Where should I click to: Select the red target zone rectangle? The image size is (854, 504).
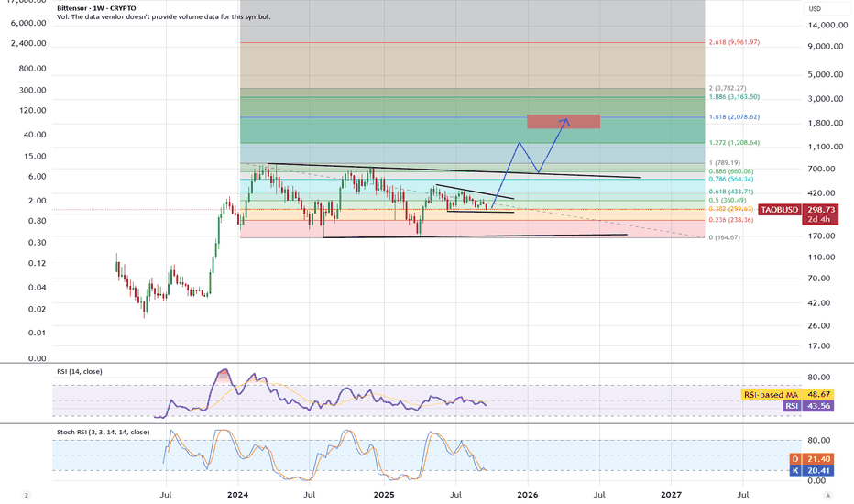(x=564, y=122)
